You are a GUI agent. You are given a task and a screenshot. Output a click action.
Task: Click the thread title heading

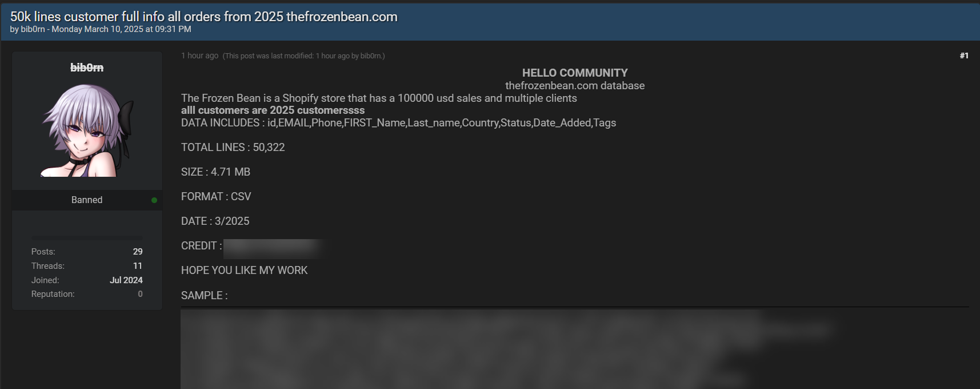point(204,17)
